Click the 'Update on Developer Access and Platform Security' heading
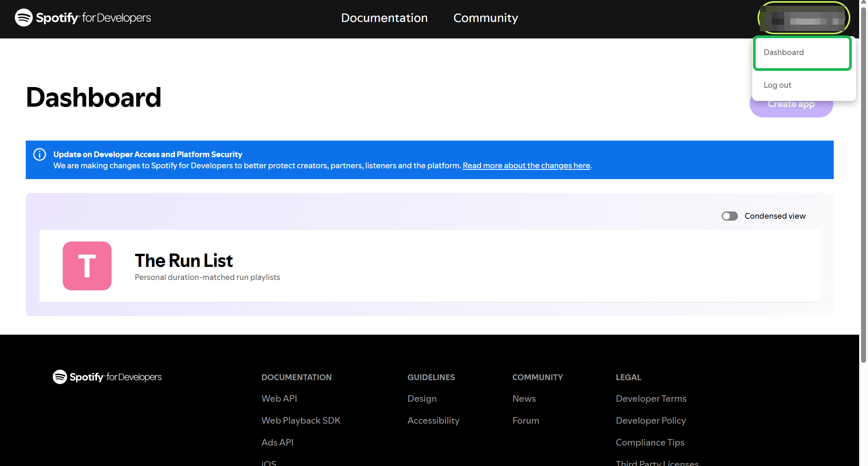Viewport: 868px width, 466px height. tap(148, 154)
